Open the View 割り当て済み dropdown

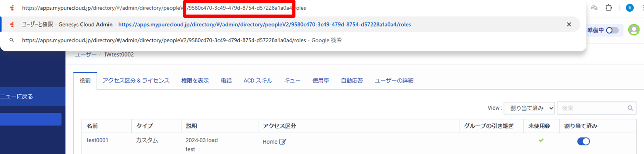529,108
